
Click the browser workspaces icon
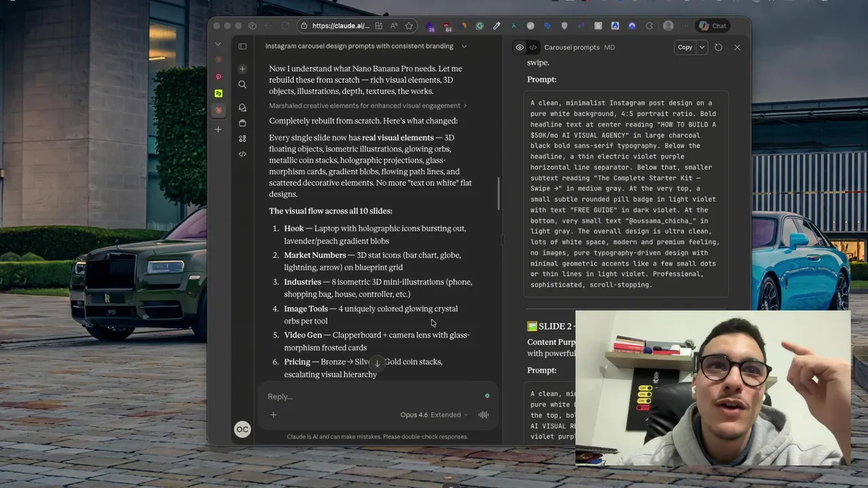[x=252, y=26]
